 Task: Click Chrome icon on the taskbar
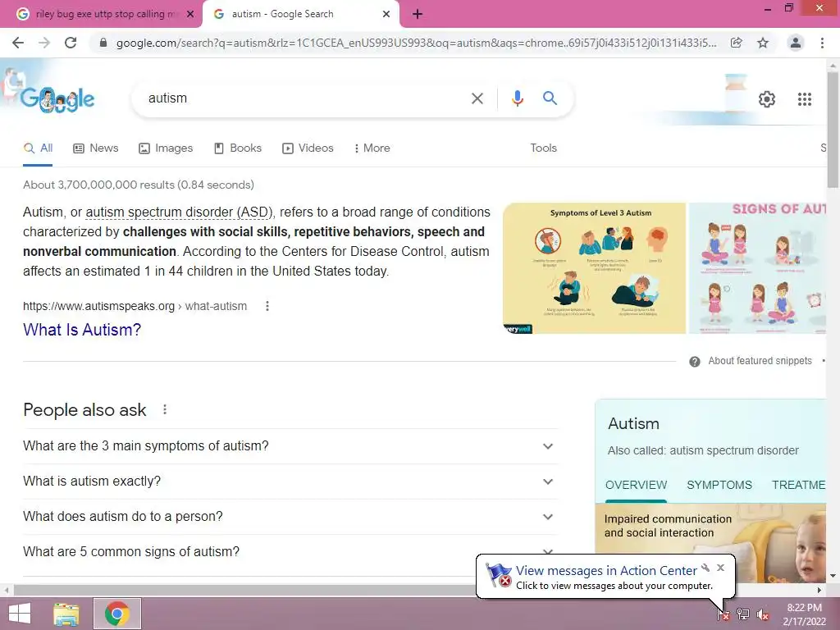point(117,614)
